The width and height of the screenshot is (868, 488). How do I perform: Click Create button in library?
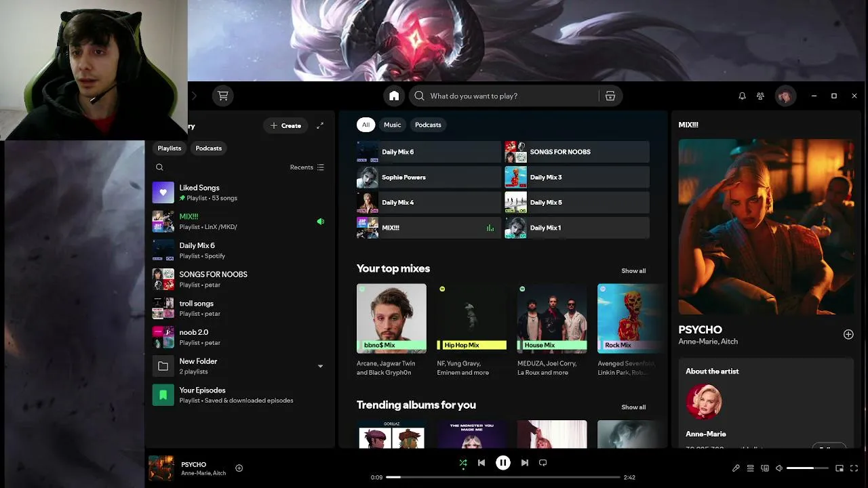tap(286, 125)
